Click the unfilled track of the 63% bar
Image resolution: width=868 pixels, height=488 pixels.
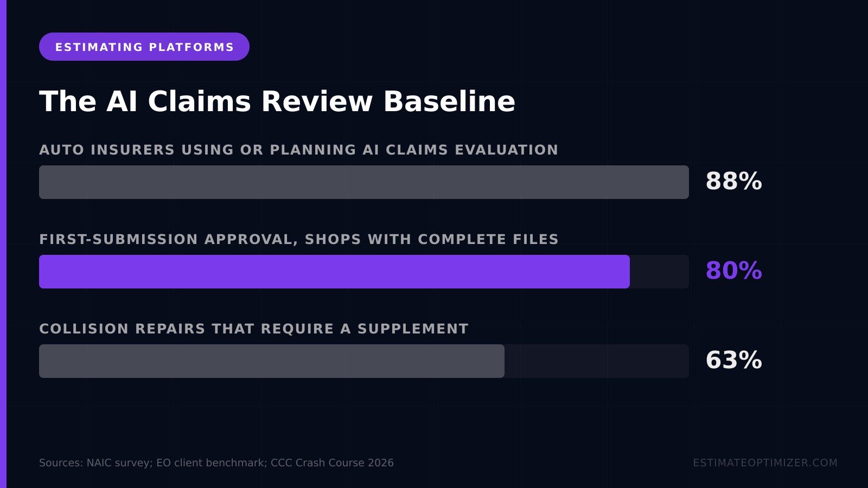coord(597,361)
